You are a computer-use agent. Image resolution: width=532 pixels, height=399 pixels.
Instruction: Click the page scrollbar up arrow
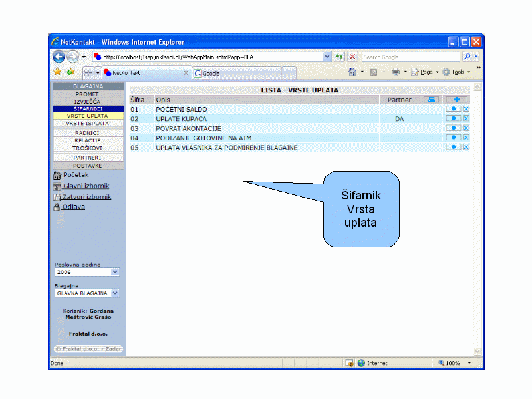(x=477, y=87)
